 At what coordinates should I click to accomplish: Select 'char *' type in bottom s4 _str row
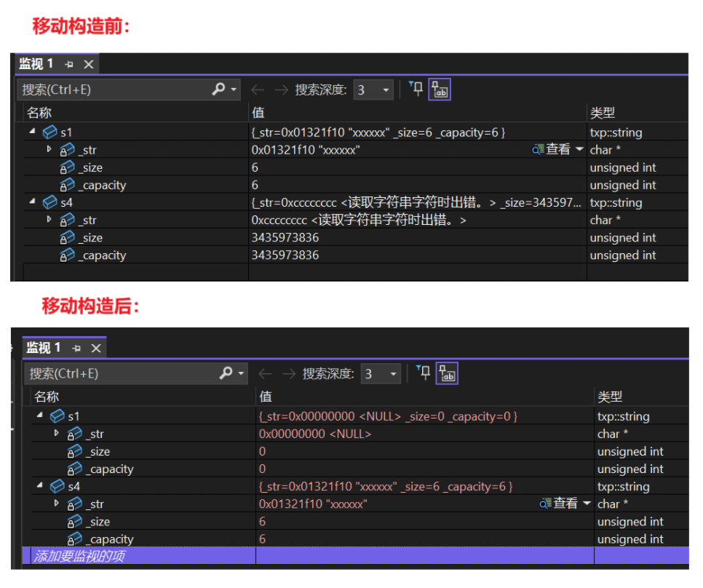point(613,504)
